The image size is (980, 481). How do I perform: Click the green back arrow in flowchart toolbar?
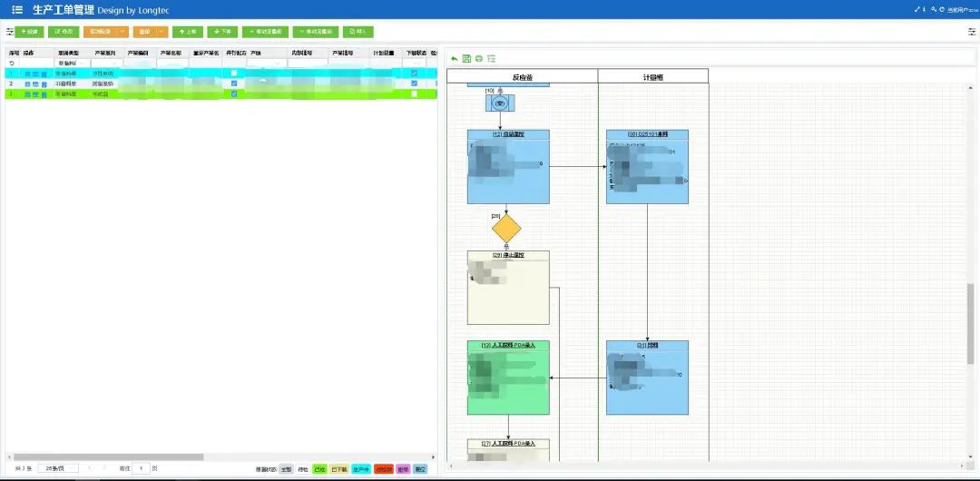coord(455,59)
